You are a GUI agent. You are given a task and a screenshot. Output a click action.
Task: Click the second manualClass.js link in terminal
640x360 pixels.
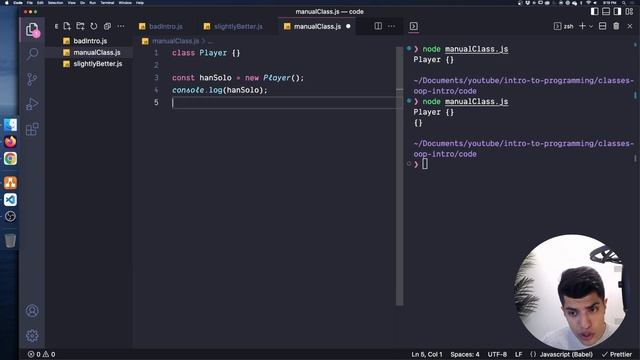point(476,101)
